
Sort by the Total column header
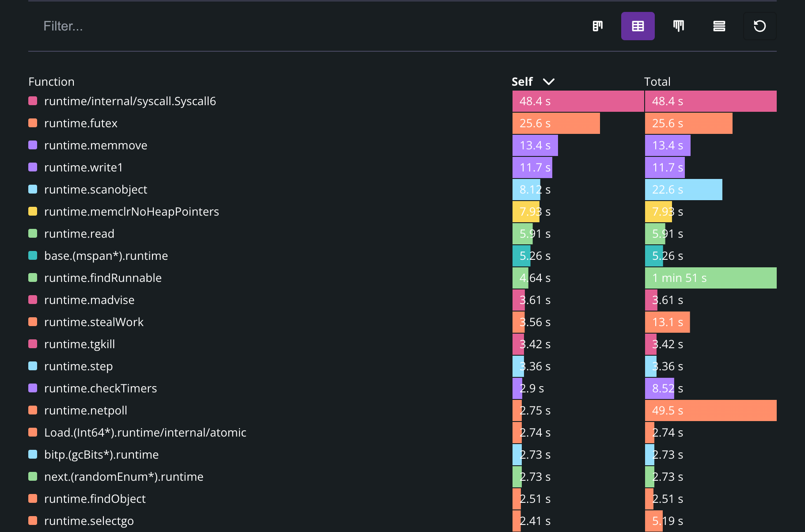657,82
